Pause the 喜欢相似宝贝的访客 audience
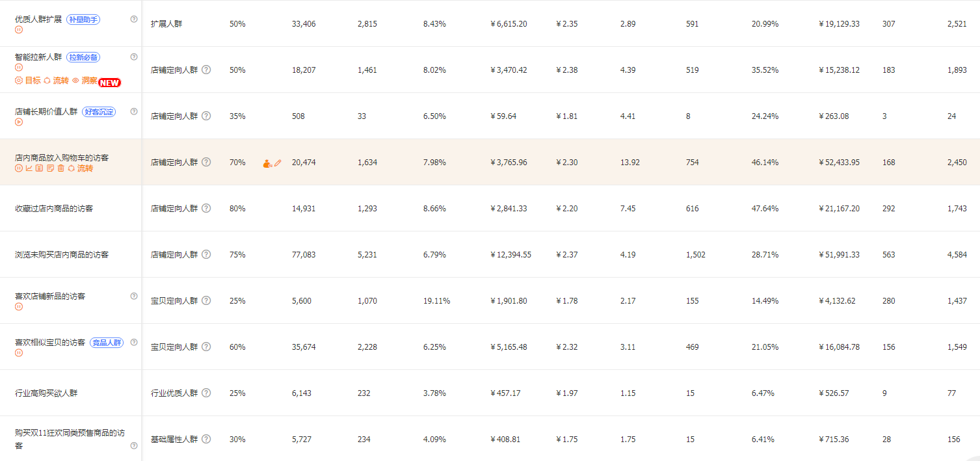The image size is (980, 461). click(x=19, y=352)
